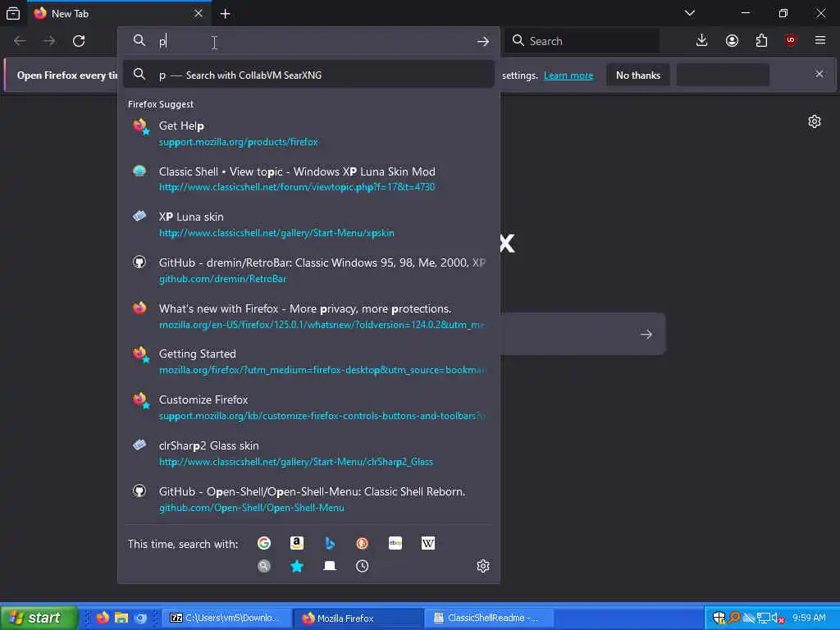Image resolution: width=840 pixels, height=630 pixels.
Task: Switch to ClassicShellReadme taskbar window
Action: (x=489, y=618)
